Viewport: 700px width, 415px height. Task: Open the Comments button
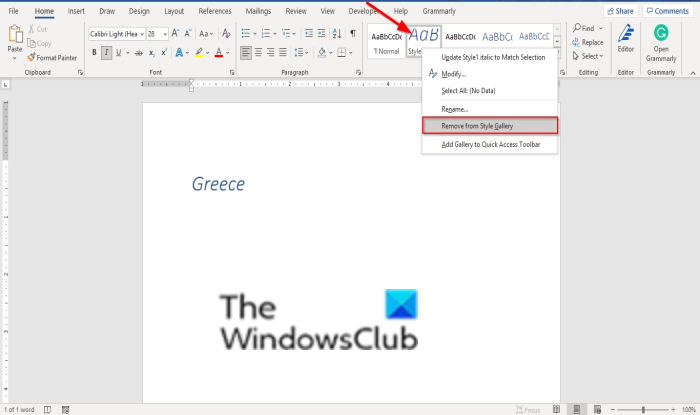668,11
